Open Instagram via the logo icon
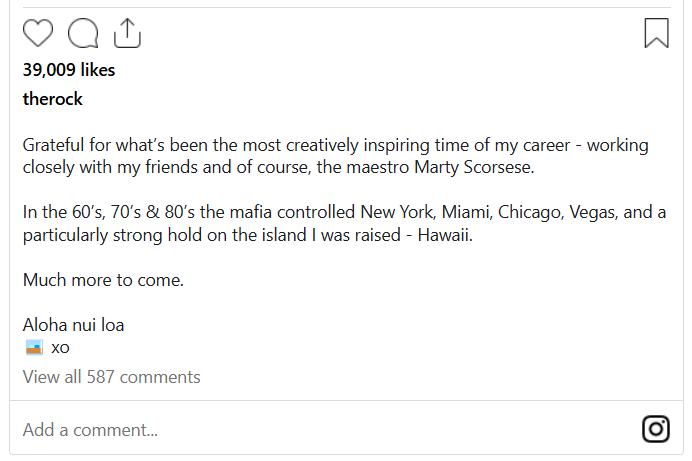The width and height of the screenshot is (692, 461). 655,429
